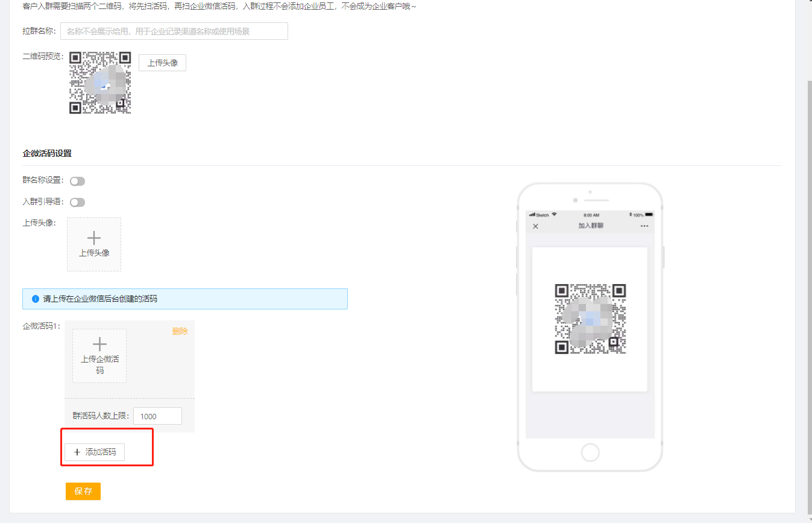This screenshot has height=523, width=812.
Task: Click the blue info icon in the notice
Action: pos(35,299)
